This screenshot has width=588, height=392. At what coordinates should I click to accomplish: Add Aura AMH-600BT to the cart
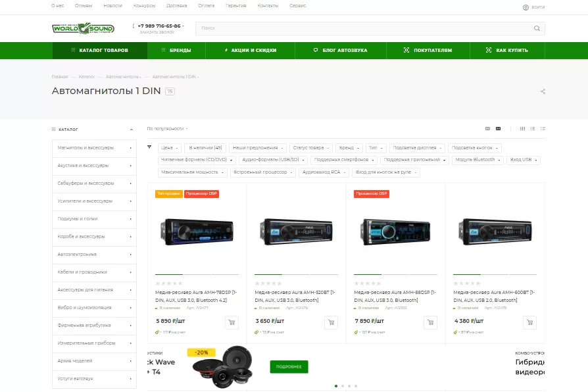[x=530, y=322]
